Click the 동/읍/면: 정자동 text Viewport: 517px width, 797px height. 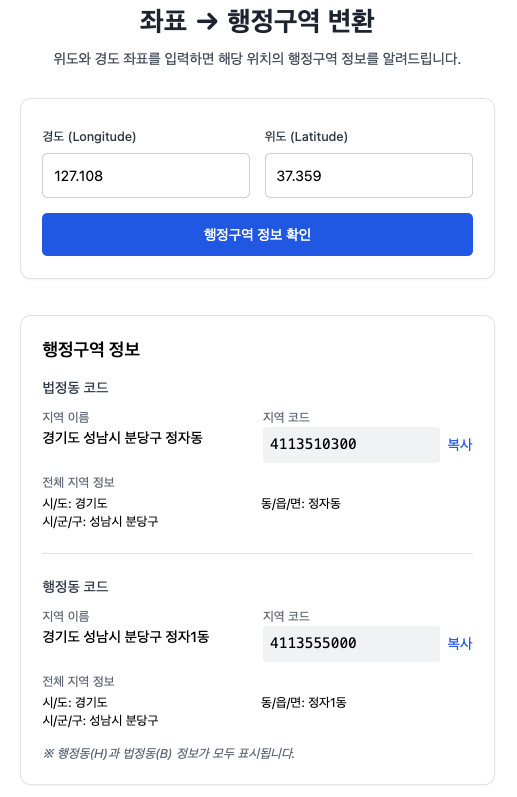(300, 504)
